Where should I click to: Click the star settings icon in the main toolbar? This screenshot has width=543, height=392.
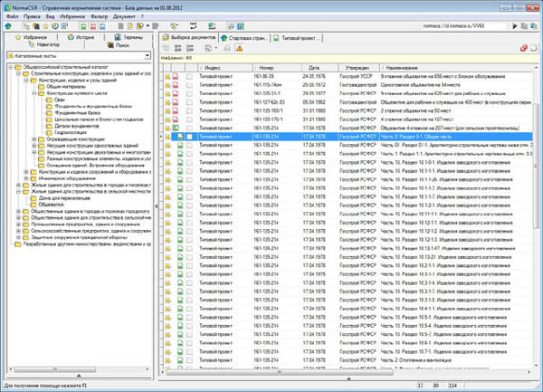point(174,26)
